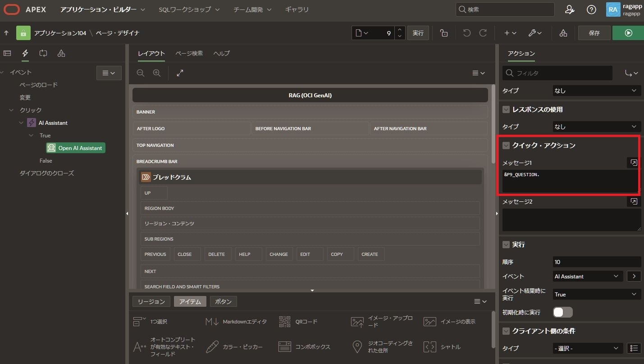Open the ギャラリ menu item
The width and height of the screenshot is (644, 364).
click(x=297, y=9)
